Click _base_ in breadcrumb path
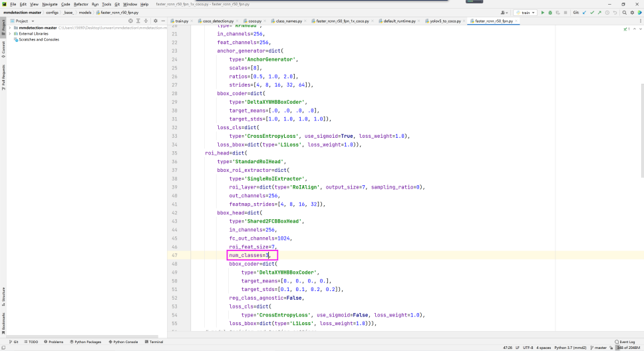644x351 pixels. tap(69, 13)
